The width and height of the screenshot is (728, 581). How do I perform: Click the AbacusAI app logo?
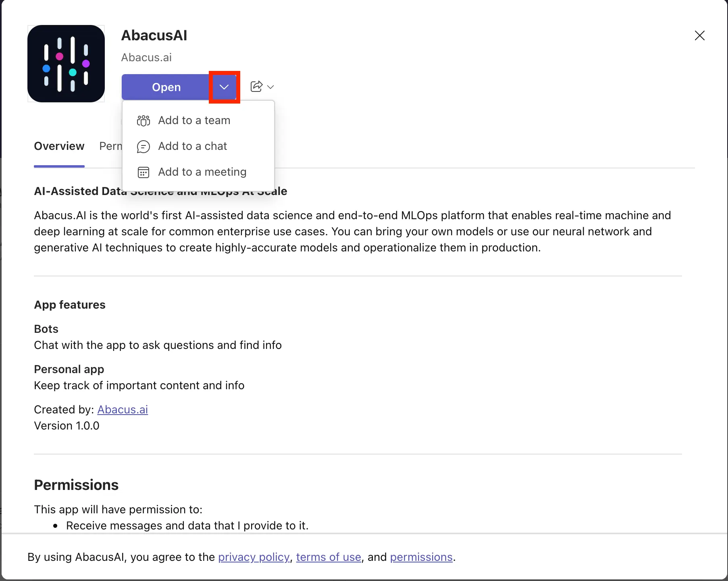click(x=66, y=64)
